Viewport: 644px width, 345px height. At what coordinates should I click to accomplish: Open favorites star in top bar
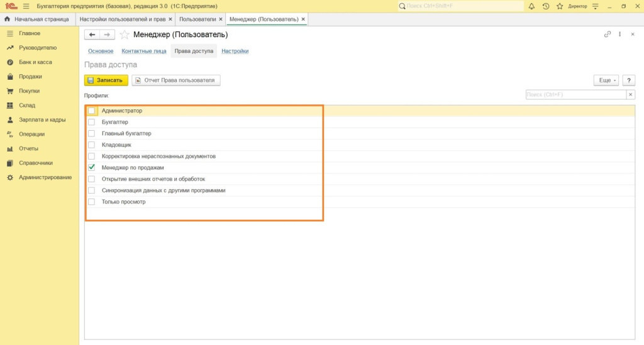click(x=559, y=6)
